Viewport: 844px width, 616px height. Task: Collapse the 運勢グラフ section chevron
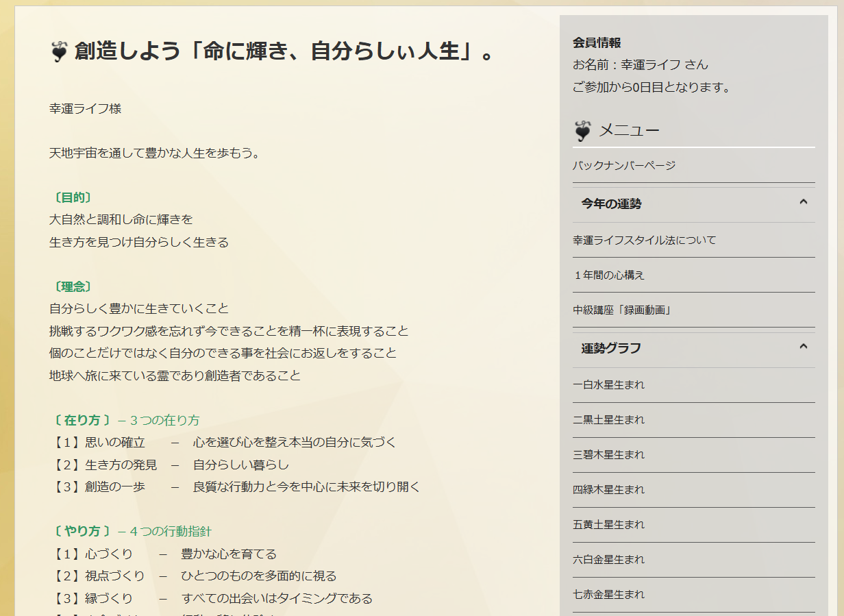[804, 346]
